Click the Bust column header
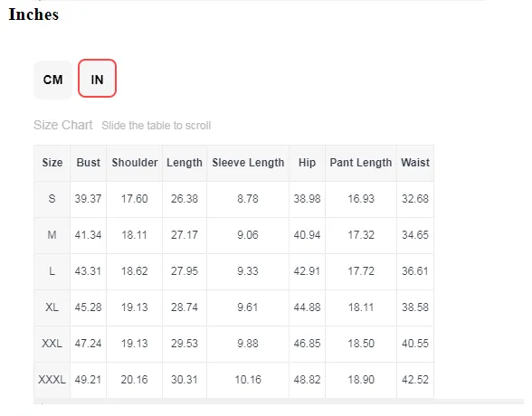 89,163
